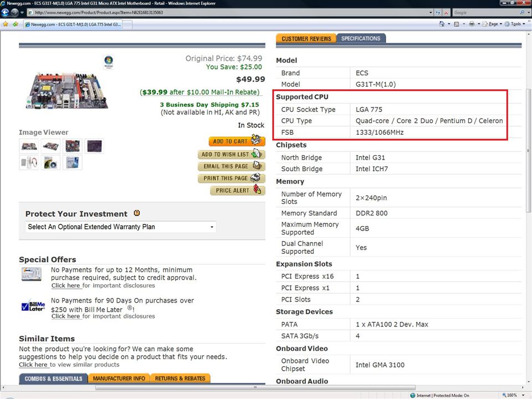Image resolution: width=532 pixels, height=399 pixels.
Task: Open the Extended Warranty Plan dropdown
Action: [x=121, y=227]
